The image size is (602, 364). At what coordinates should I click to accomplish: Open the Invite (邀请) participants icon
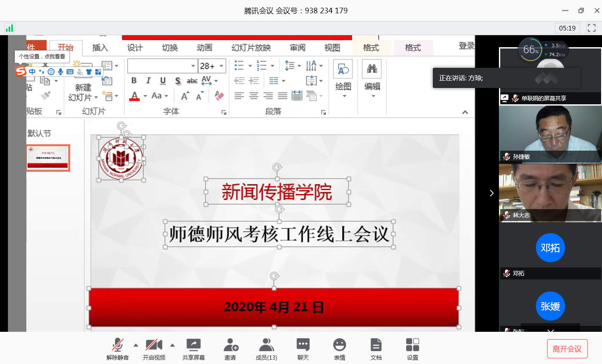230,345
